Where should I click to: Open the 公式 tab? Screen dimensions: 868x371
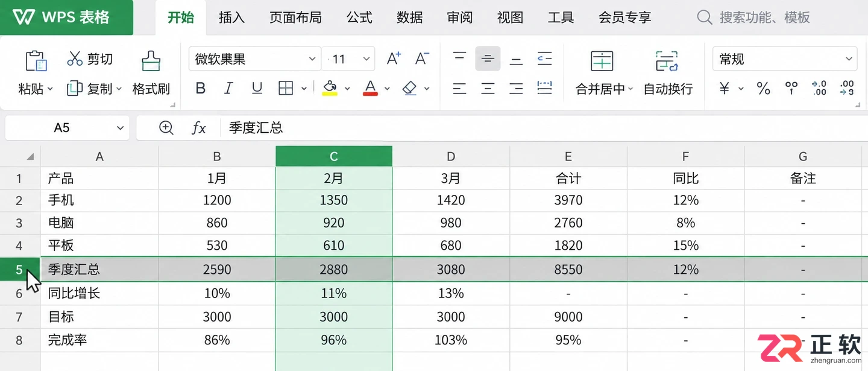click(359, 17)
